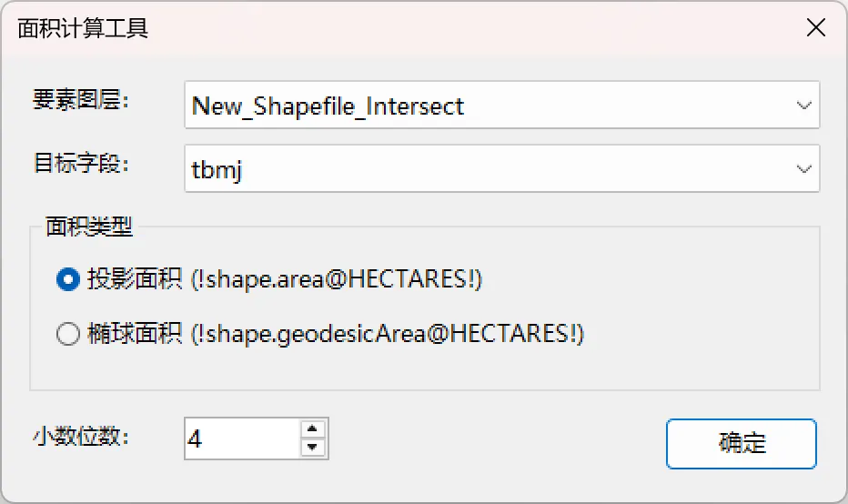Expand the 要素图层 dropdown arrow
Image resolution: width=848 pixels, height=504 pixels.
click(803, 106)
